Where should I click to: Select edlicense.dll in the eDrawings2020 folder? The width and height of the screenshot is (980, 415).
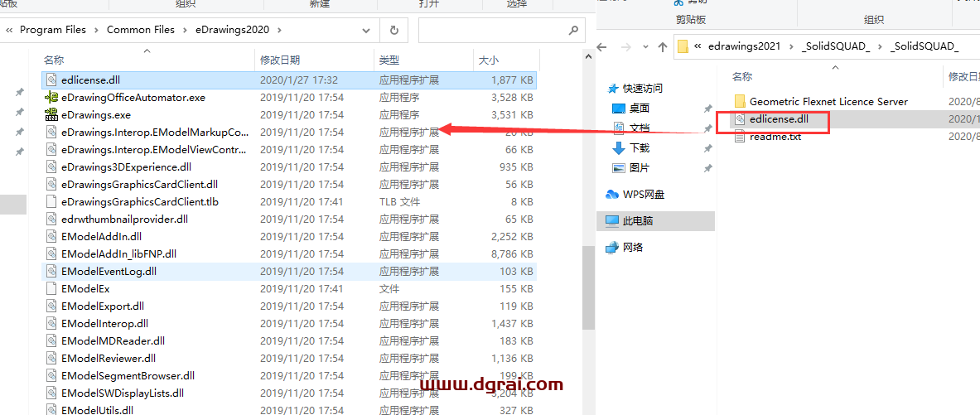click(289, 80)
